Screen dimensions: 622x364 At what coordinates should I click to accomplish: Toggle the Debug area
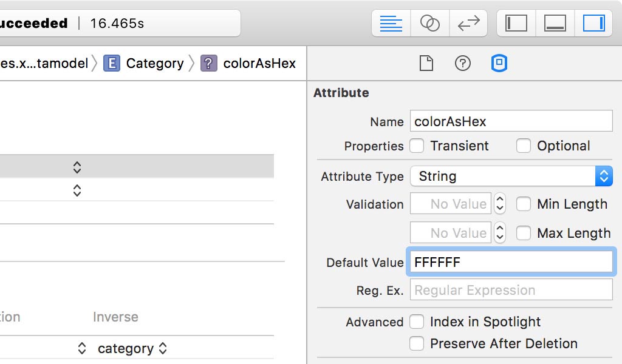coord(554,23)
